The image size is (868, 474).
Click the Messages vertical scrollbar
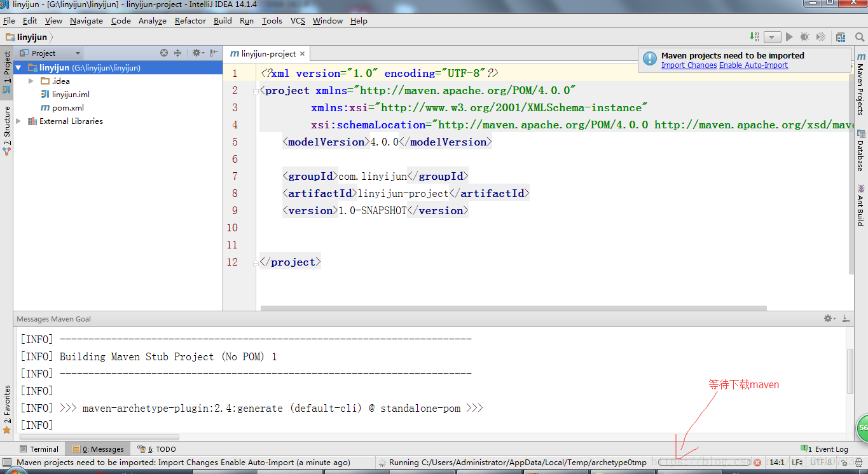point(850,371)
